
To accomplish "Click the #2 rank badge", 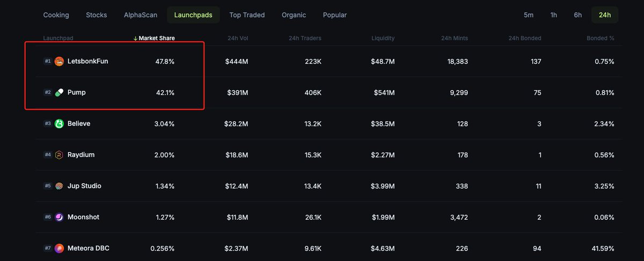I will tap(48, 92).
